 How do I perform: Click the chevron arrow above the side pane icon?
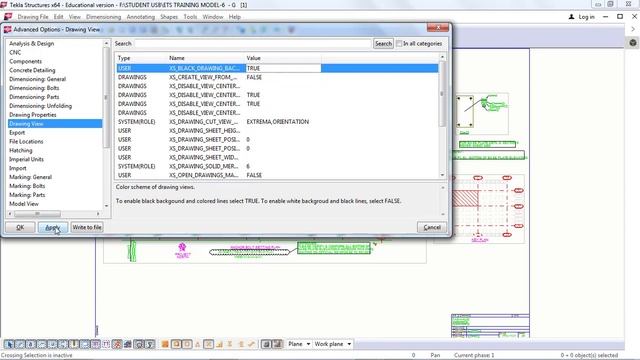633,29
